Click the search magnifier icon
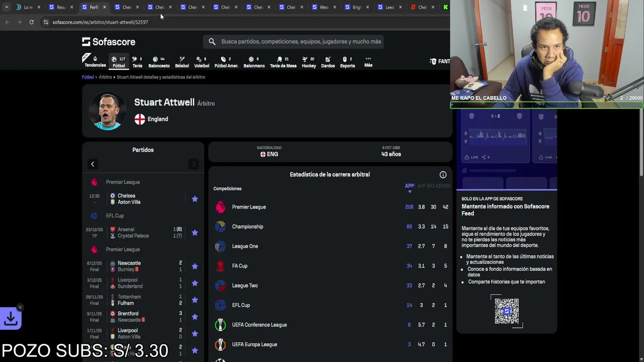This screenshot has height=362, width=644. point(212,42)
